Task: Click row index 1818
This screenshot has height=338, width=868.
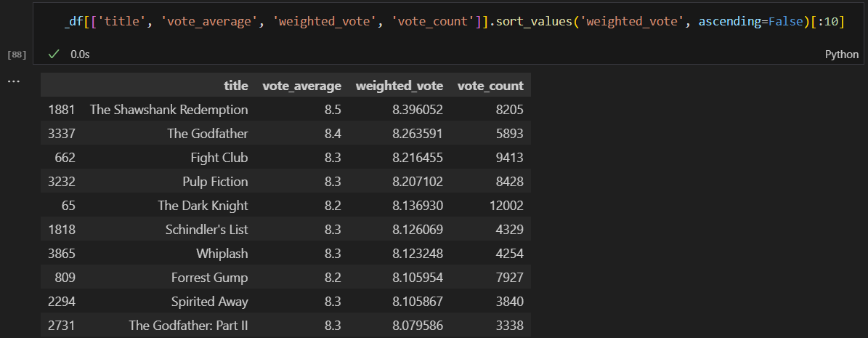Action: click(62, 230)
